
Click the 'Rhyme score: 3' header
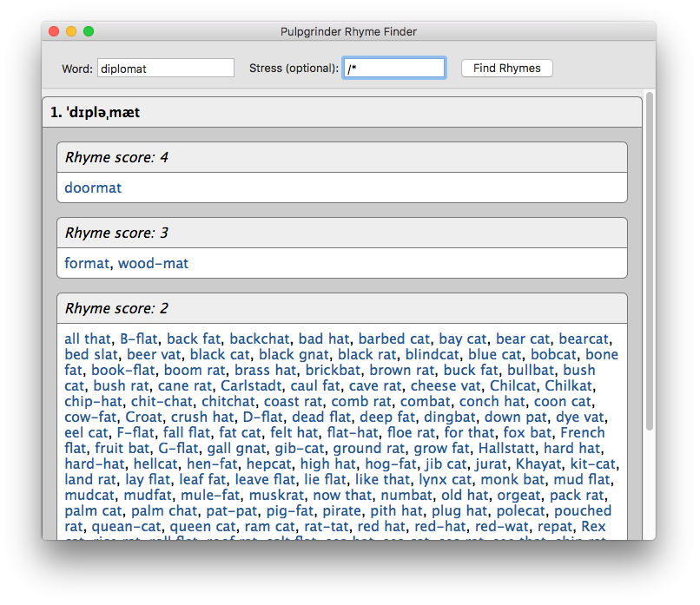[342, 233]
